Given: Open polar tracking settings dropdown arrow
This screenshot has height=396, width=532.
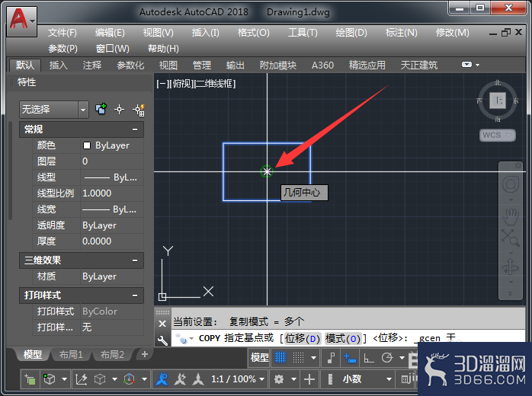Looking at the screenshot, I should pyautogui.click(x=402, y=358).
